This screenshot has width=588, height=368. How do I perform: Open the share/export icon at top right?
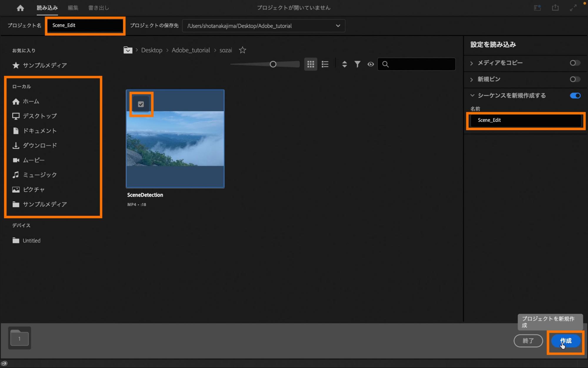coord(555,8)
